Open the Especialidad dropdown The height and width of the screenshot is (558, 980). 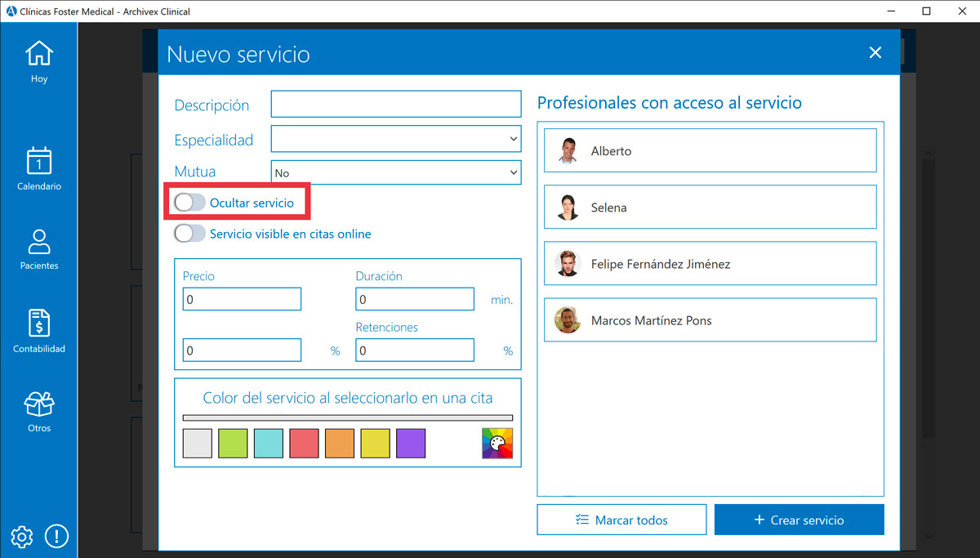pyautogui.click(x=396, y=138)
